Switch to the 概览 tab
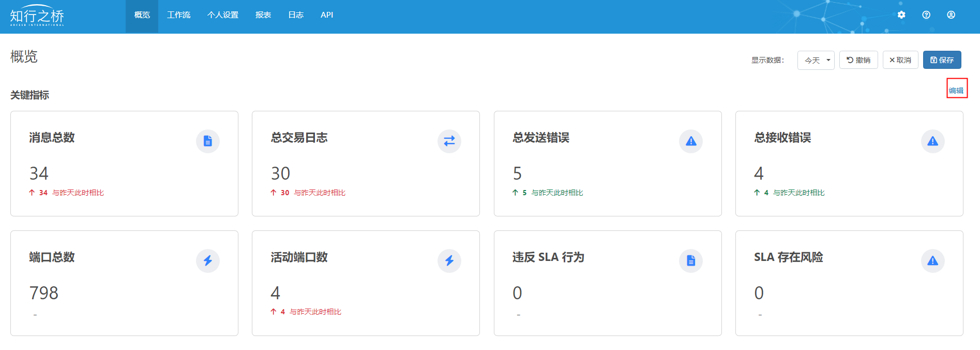The height and width of the screenshot is (350, 980). (x=142, y=15)
